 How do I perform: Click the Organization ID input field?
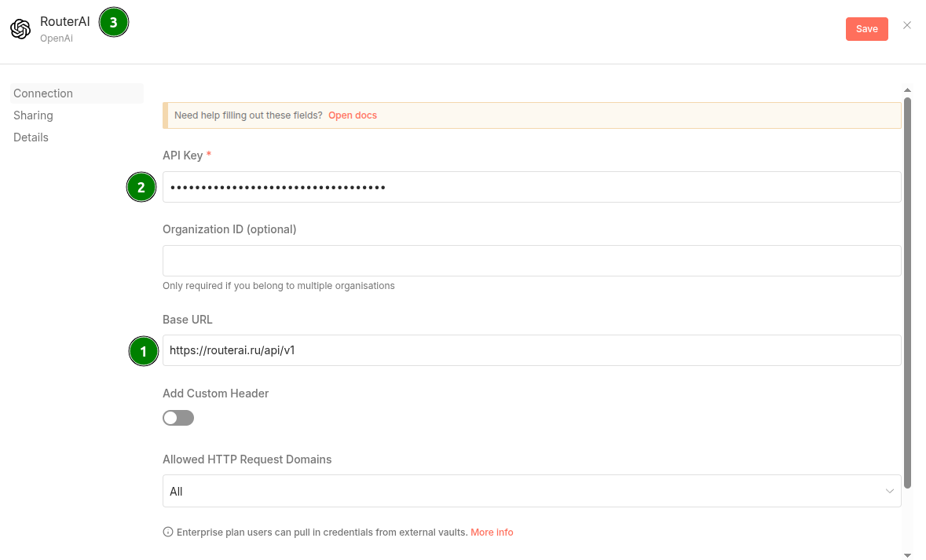[x=531, y=261]
